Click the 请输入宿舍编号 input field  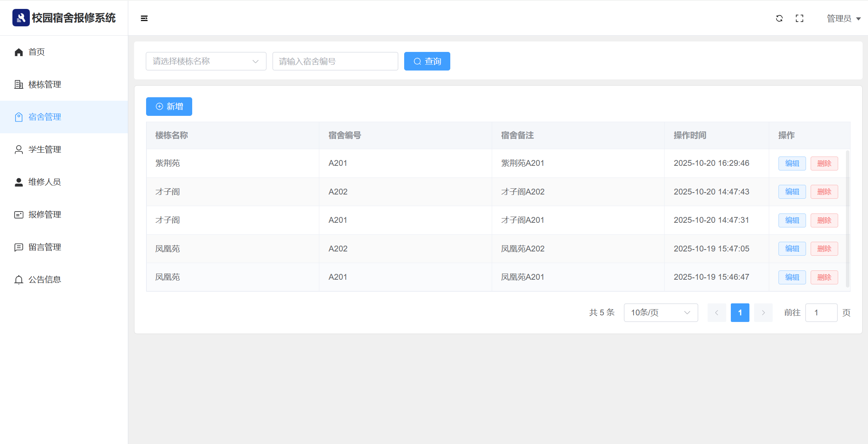(335, 61)
